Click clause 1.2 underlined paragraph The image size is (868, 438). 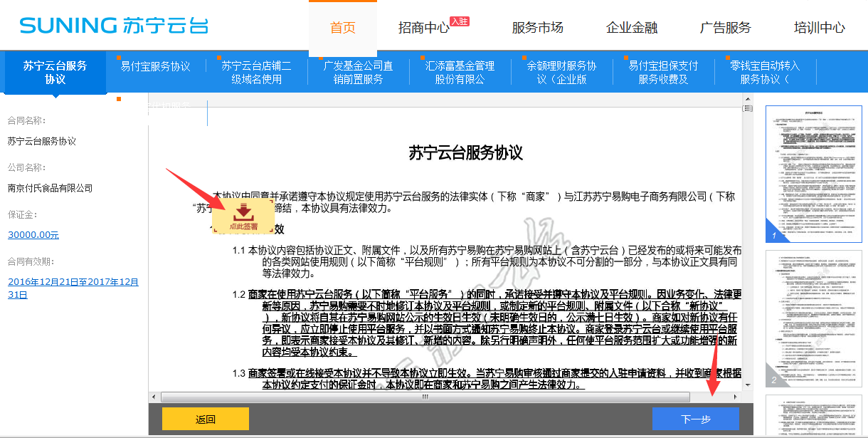pyautogui.click(x=487, y=323)
